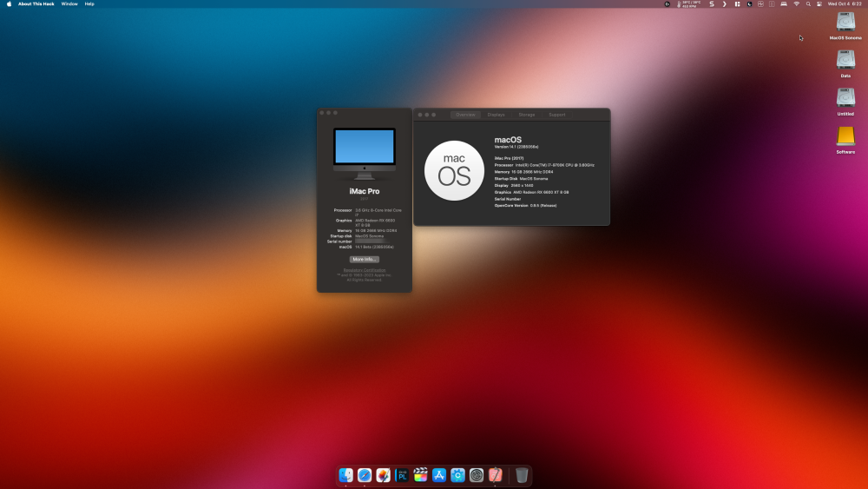
Task: Launch Pixelmator Pro from the Dock
Action: pos(383,475)
